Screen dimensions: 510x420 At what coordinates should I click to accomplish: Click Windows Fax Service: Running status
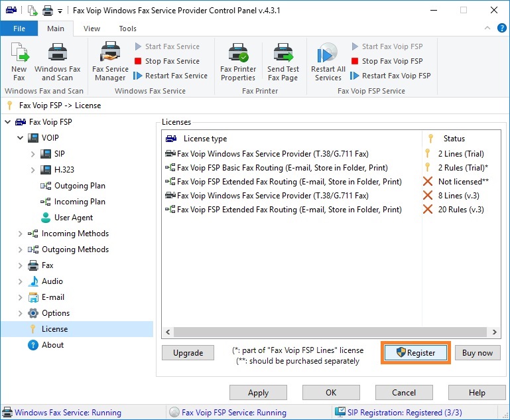pyautogui.click(x=68, y=413)
